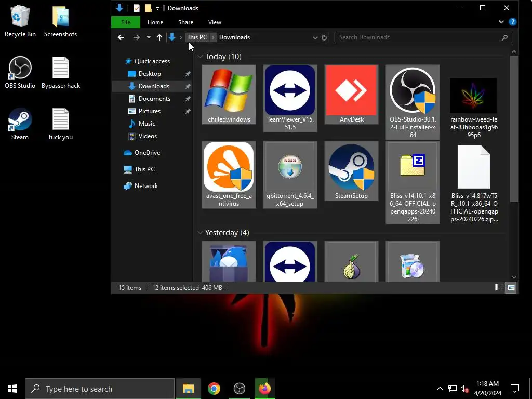The height and width of the screenshot is (399, 532).
Task: Go up one folder level
Action: tap(159, 37)
